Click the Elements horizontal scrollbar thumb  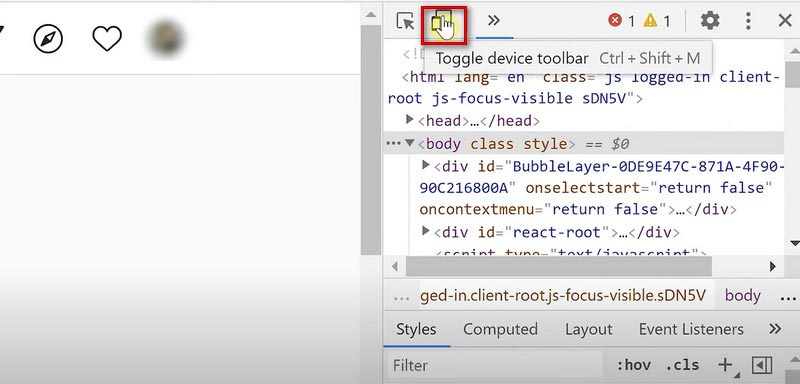click(x=559, y=266)
